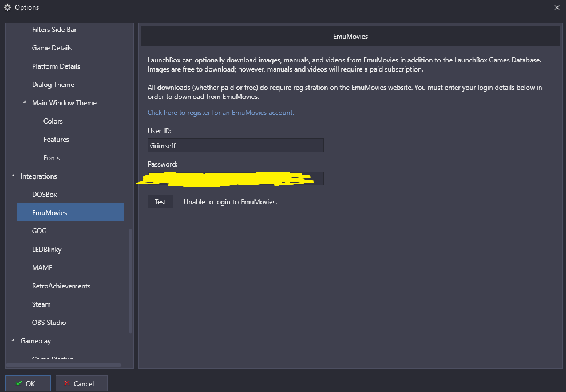This screenshot has height=392, width=566.
Task: Select the Integrations category label
Action: pos(38,176)
